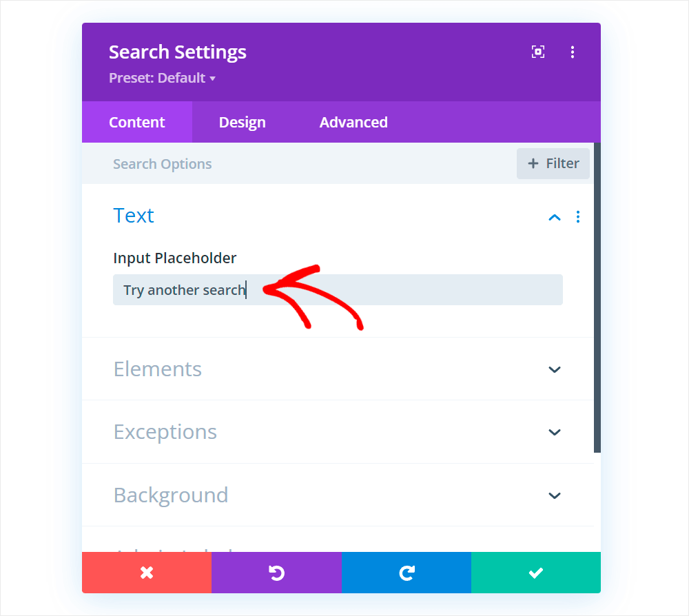
Task: Click the expand modal icon in the header
Action: tap(537, 52)
